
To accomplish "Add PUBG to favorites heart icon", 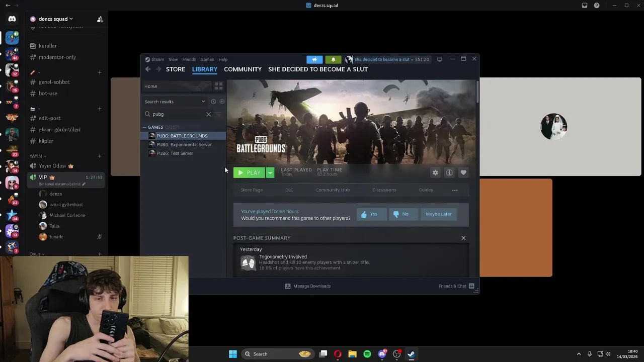I will [463, 172].
